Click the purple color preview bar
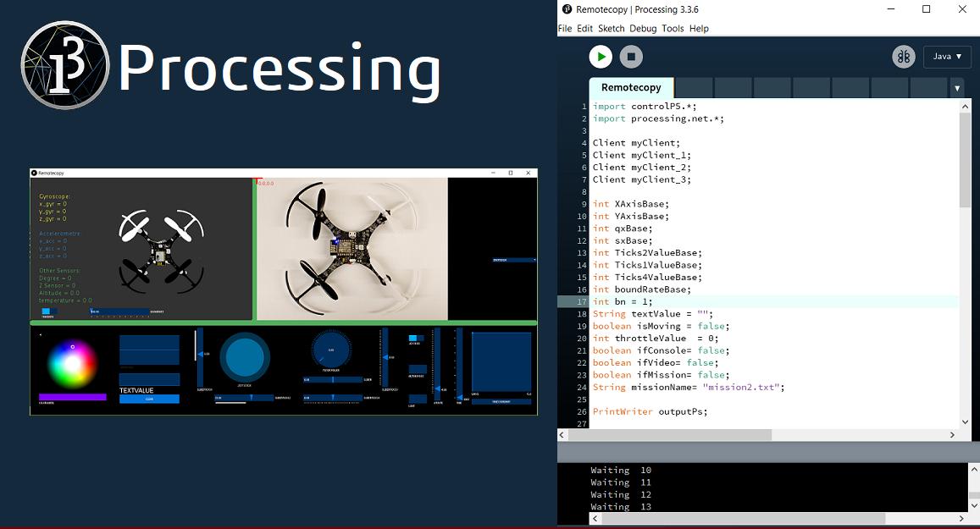The image size is (980, 529). pyautogui.click(x=73, y=397)
